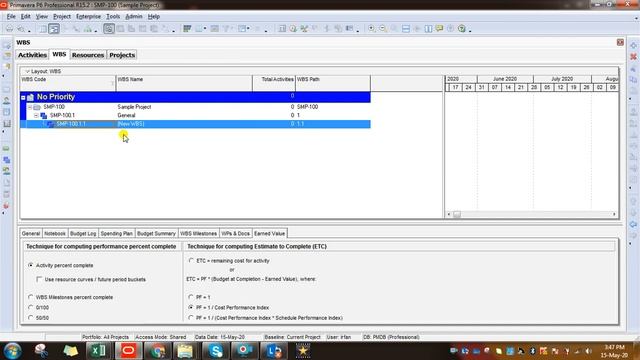Open the File menu
This screenshot has width=640, height=360.
point(11,17)
